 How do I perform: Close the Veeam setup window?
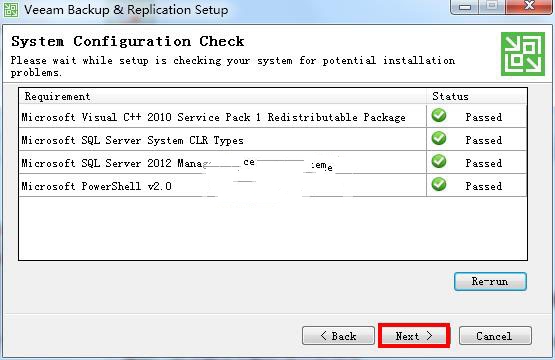pyautogui.click(x=529, y=6)
